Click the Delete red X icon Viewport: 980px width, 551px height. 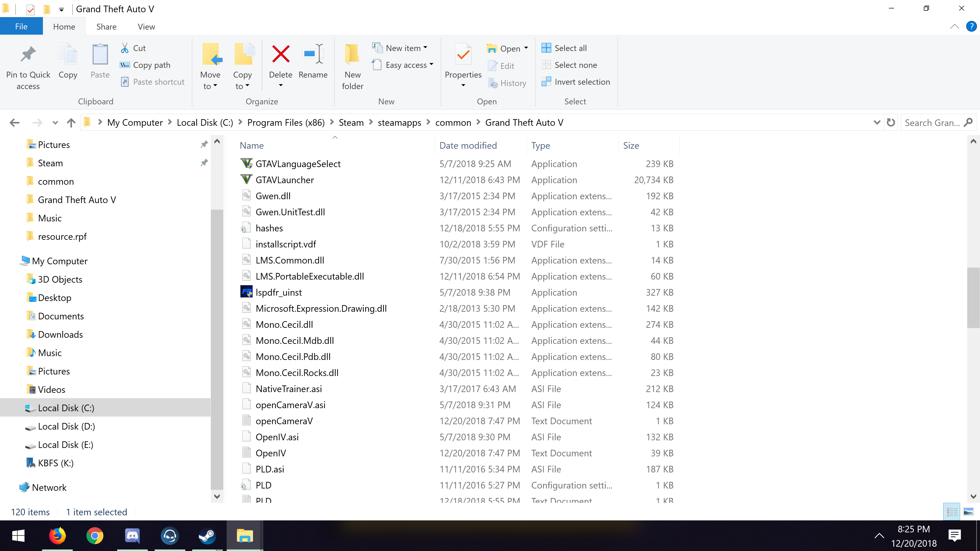tap(281, 54)
